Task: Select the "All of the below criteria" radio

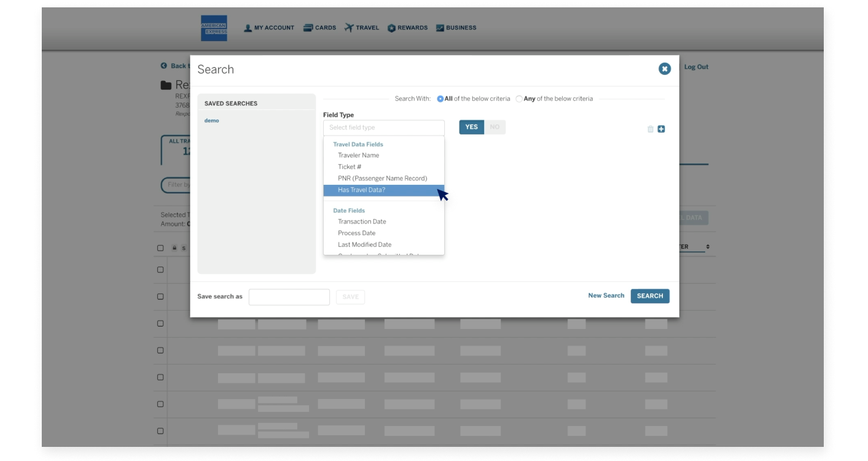Action: (441, 98)
